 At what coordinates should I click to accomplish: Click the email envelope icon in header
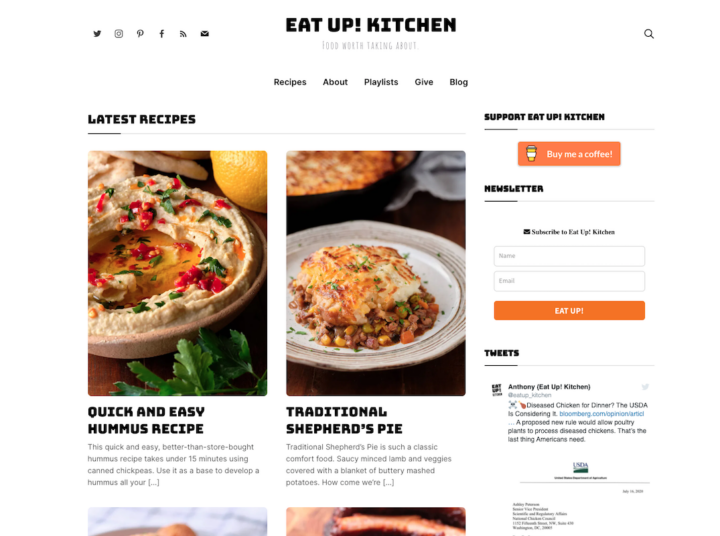coord(205,34)
